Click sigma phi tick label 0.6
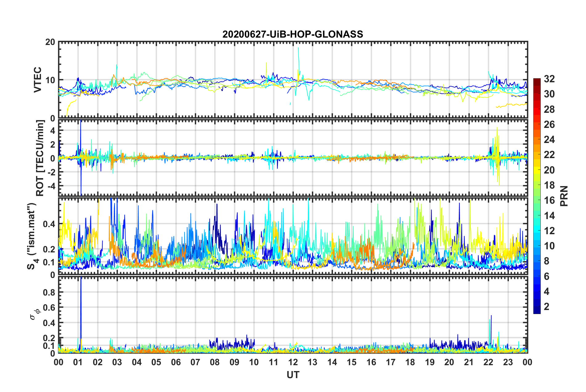This screenshot has height=392, width=586. [x=49, y=307]
